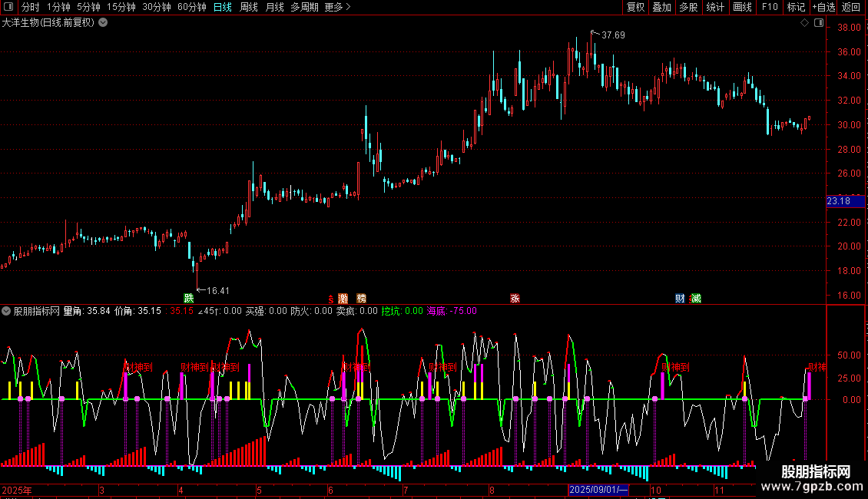Open the 多股 multi-stock view
868x499 pixels.
[x=688, y=7]
